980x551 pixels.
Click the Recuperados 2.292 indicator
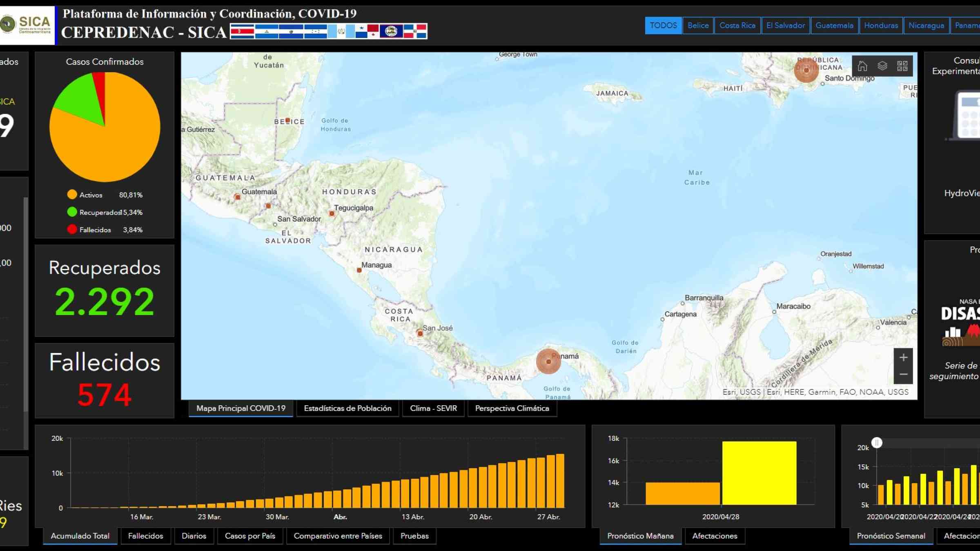click(x=105, y=291)
